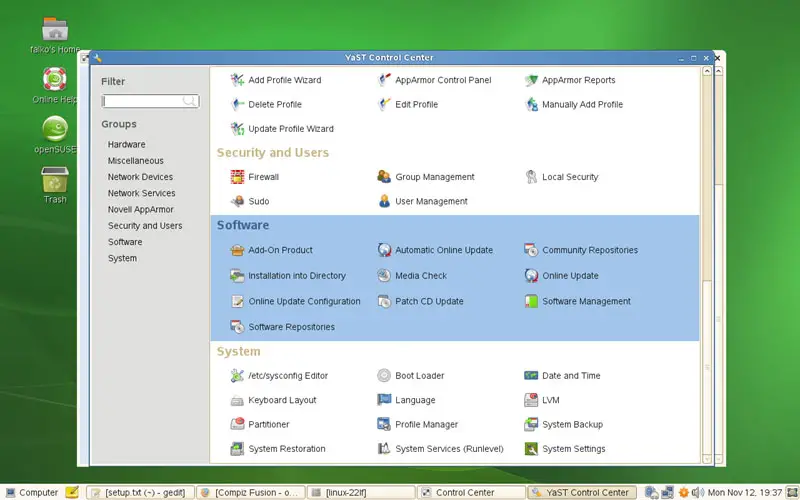Open the Software Management icon

[x=531, y=301]
